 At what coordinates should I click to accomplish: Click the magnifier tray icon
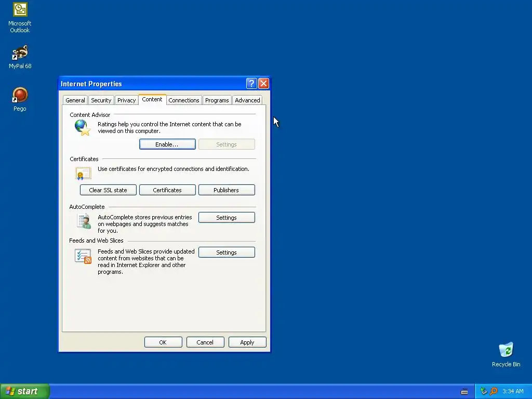pyautogui.click(x=494, y=391)
